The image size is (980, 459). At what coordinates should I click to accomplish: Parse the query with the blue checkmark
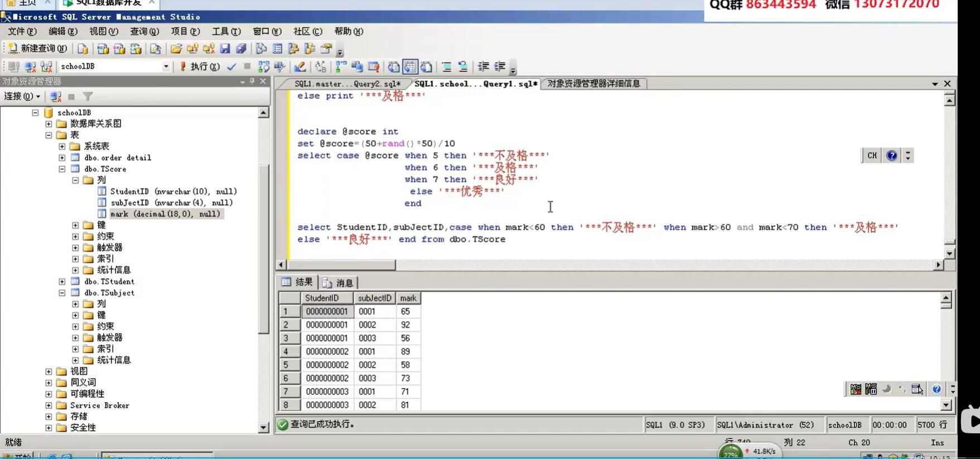pyautogui.click(x=231, y=66)
